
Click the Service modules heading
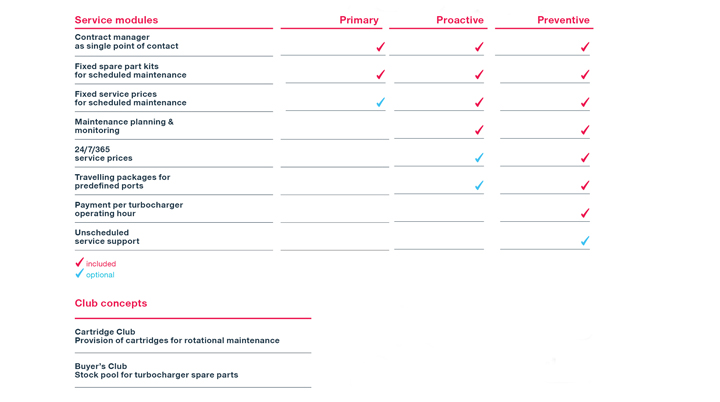point(116,20)
